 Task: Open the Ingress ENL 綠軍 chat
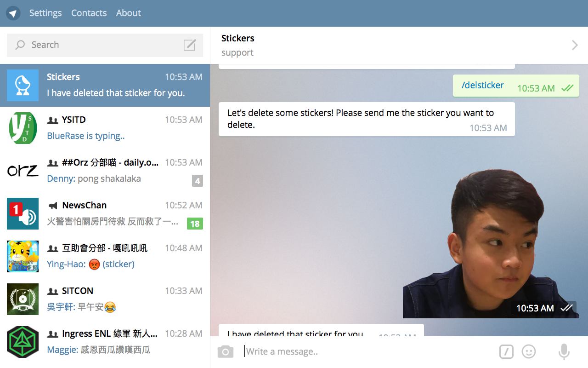tap(105, 342)
